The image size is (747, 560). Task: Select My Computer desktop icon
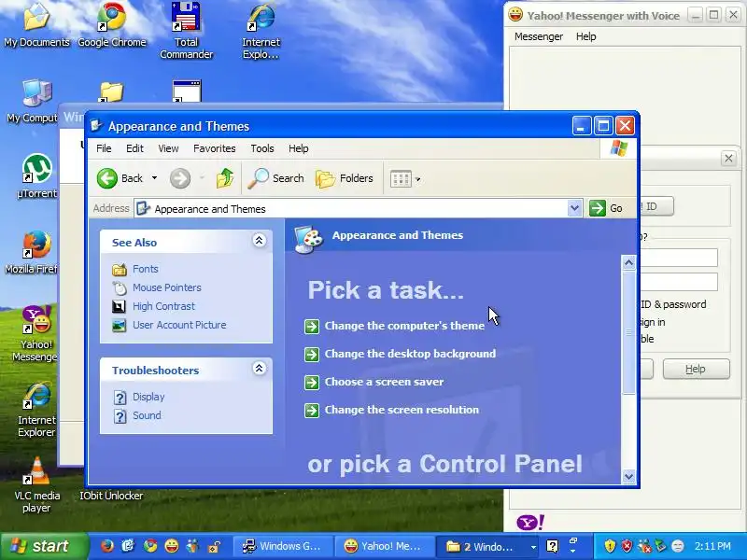pyautogui.click(x=34, y=101)
